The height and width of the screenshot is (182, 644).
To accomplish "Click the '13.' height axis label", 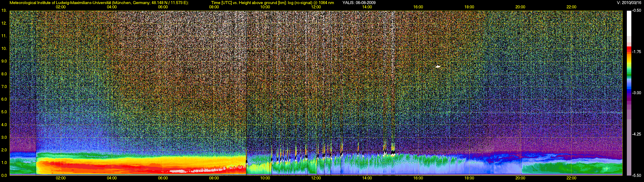I will pyautogui.click(x=4, y=10).
